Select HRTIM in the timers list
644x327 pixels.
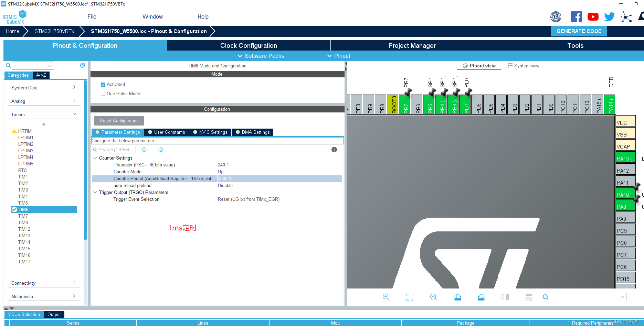click(x=25, y=131)
